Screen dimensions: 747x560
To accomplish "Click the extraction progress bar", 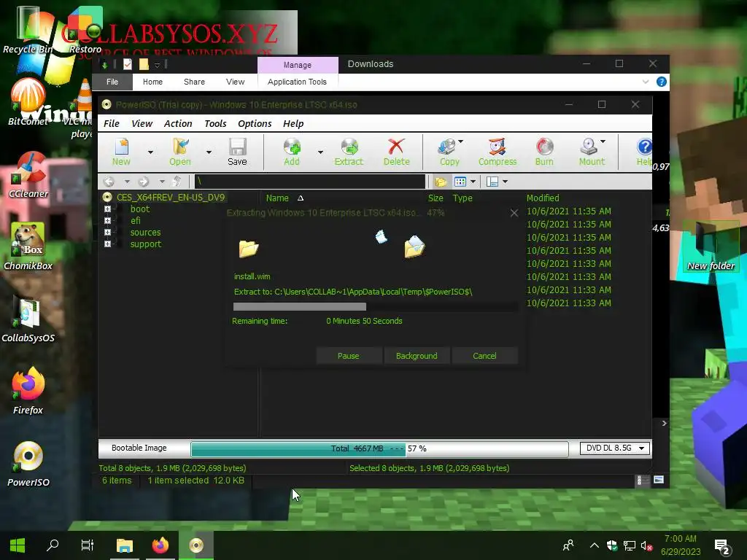I will click(x=375, y=307).
